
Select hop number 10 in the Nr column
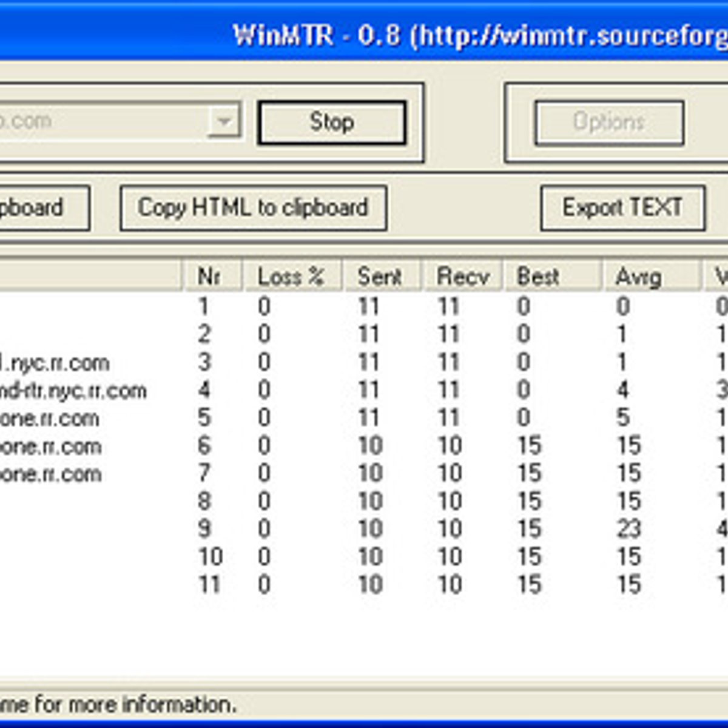tap(211, 557)
